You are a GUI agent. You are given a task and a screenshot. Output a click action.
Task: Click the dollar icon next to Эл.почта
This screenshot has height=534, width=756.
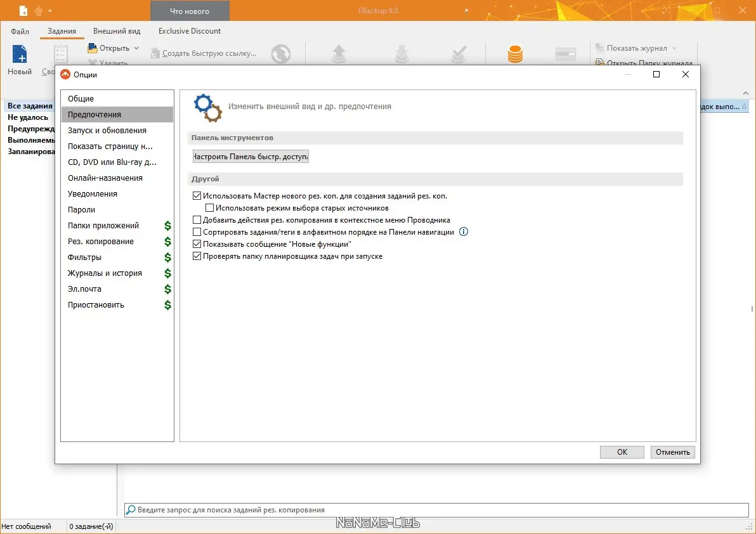(x=167, y=289)
